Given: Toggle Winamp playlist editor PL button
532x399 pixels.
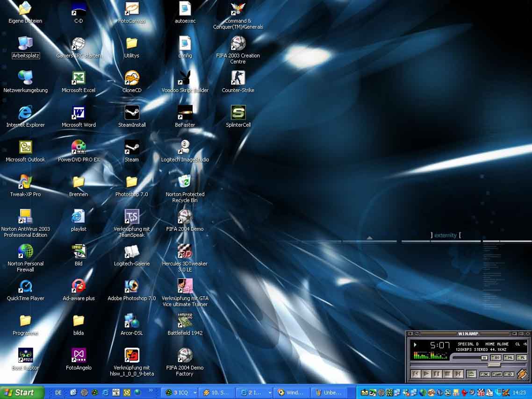Looking at the screenshot, I should (522, 357).
